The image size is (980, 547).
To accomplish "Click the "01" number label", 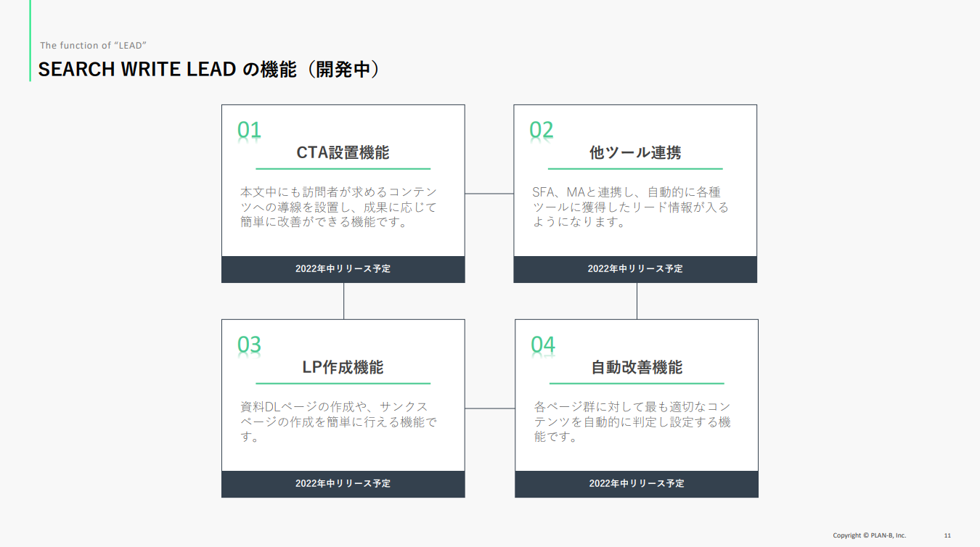I will 249,130.
